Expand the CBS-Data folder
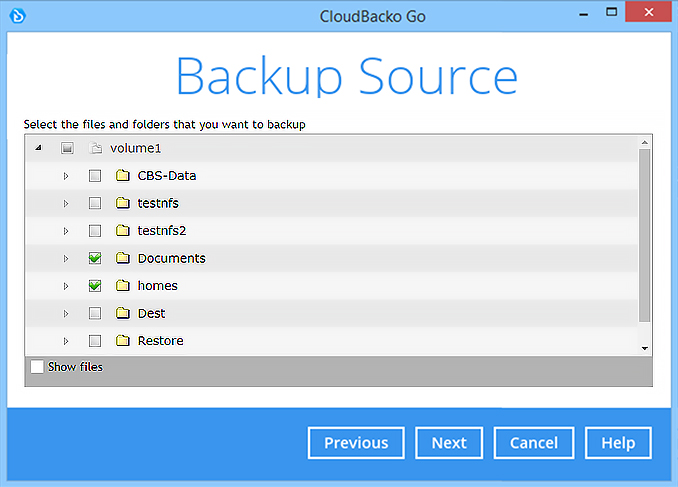Image resolution: width=678 pixels, height=487 pixels. tap(66, 176)
